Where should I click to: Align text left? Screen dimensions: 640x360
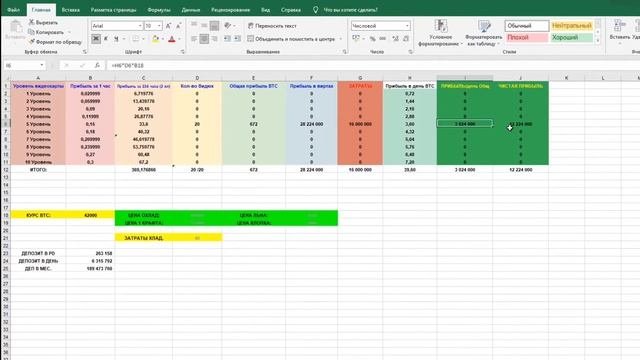(194, 39)
